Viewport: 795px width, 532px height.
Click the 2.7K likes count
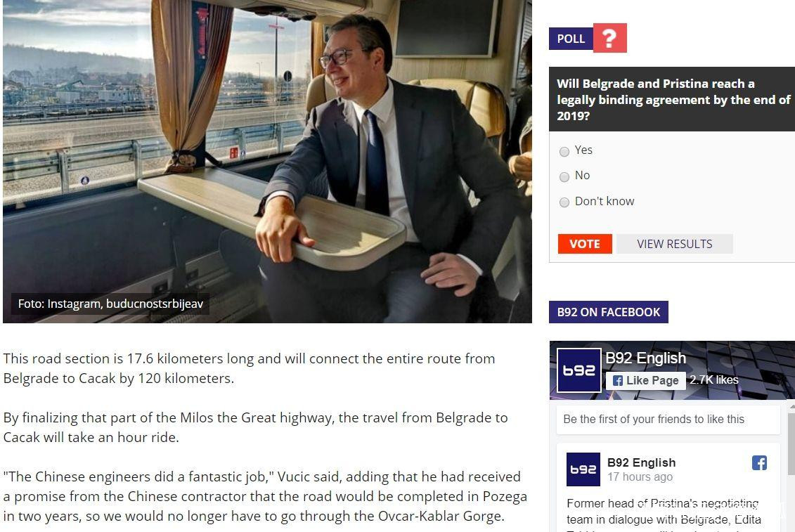coord(714,380)
